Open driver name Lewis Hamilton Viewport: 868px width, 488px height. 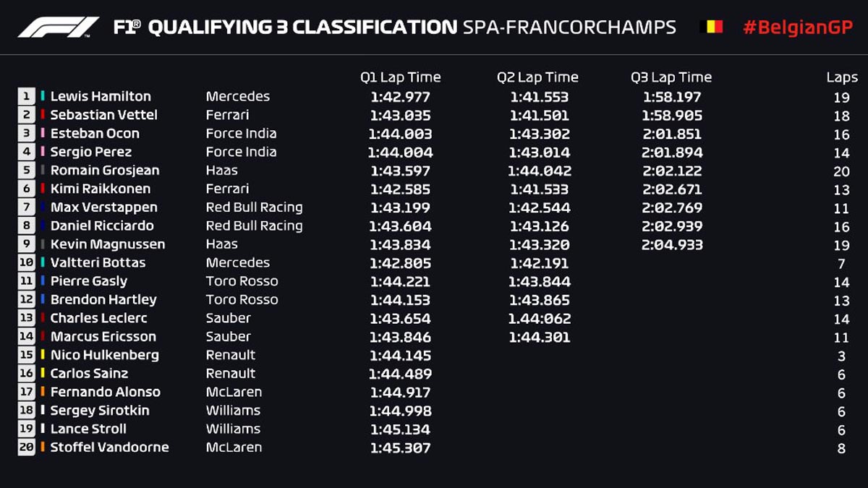click(x=101, y=96)
